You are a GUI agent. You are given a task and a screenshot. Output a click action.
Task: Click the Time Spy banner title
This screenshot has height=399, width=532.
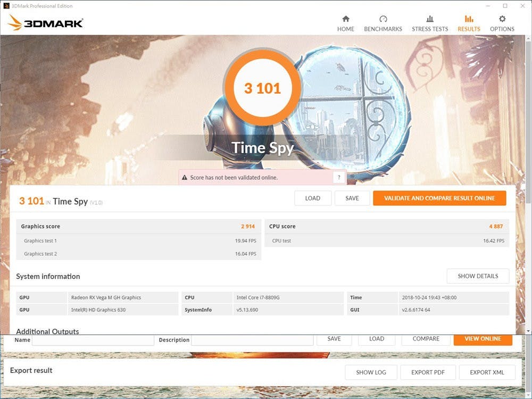[x=262, y=147]
